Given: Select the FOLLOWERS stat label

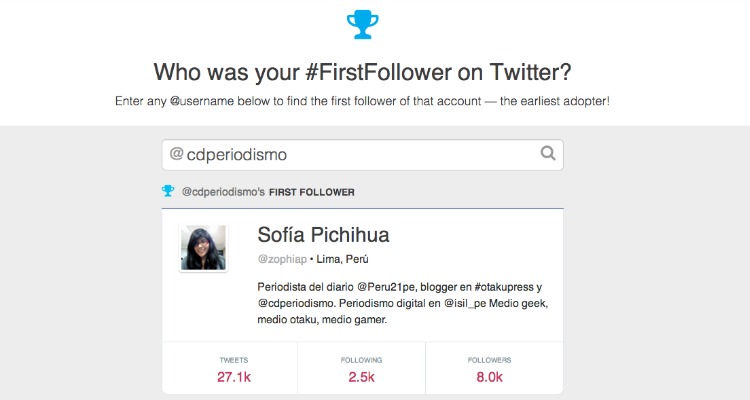Looking at the screenshot, I should click(489, 360).
